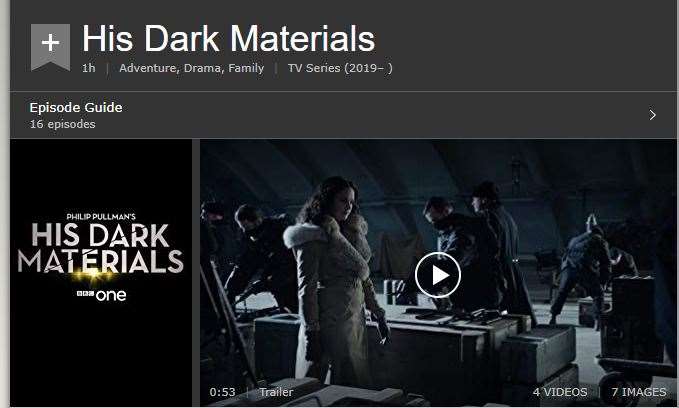The width and height of the screenshot is (679, 408).
Task: View the 4 VIDEOS gallery
Action: (560, 392)
